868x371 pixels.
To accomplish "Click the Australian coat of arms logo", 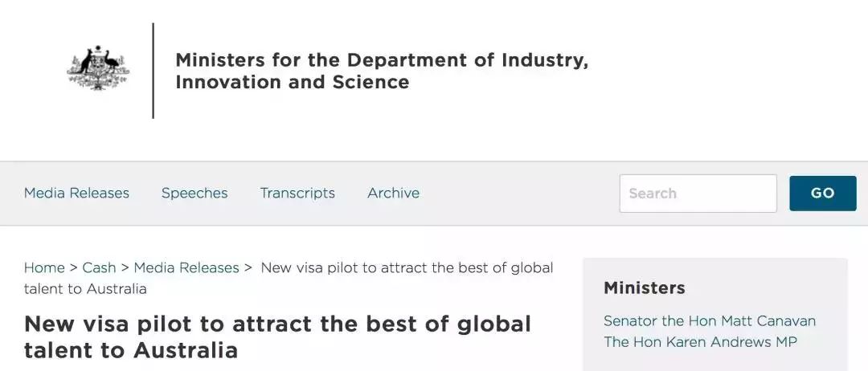I will click(98, 68).
